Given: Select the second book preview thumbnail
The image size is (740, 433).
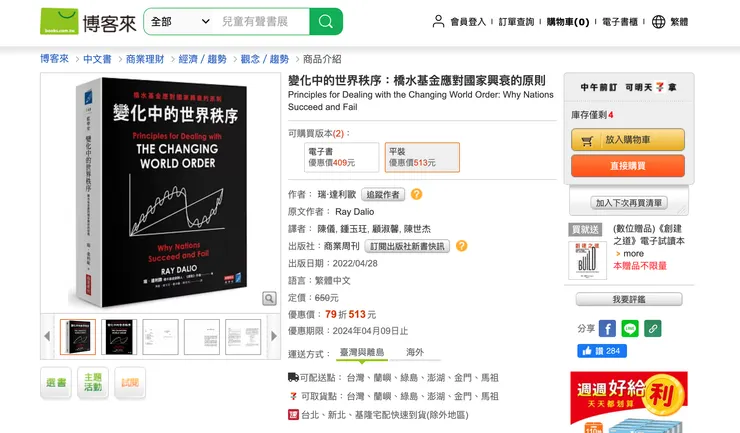Looking at the screenshot, I should point(119,337).
